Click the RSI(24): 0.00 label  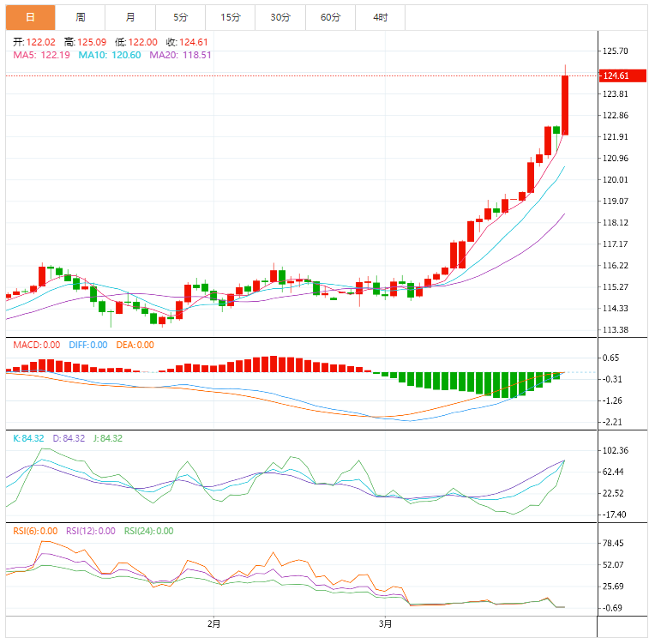coord(148,531)
